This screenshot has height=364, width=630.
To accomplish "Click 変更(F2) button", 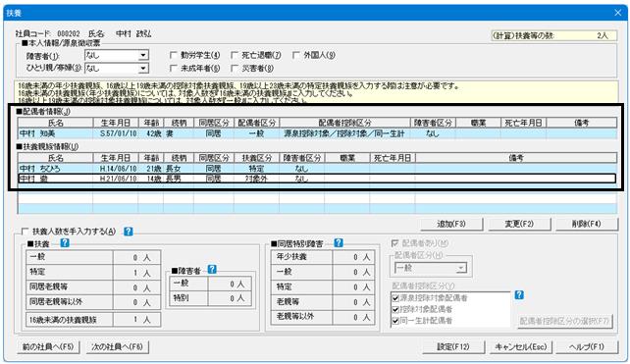I will pyautogui.click(x=519, y=224).
